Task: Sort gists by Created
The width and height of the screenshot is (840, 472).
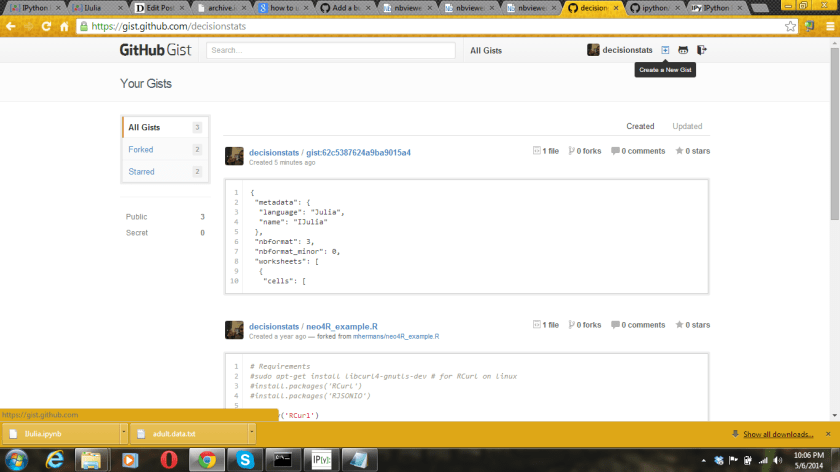Action: [640, 126]
